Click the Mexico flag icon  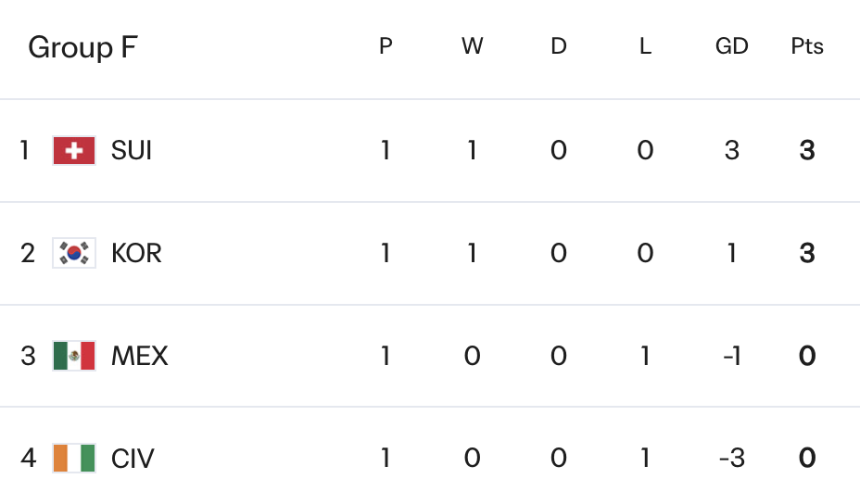(74, 356)
